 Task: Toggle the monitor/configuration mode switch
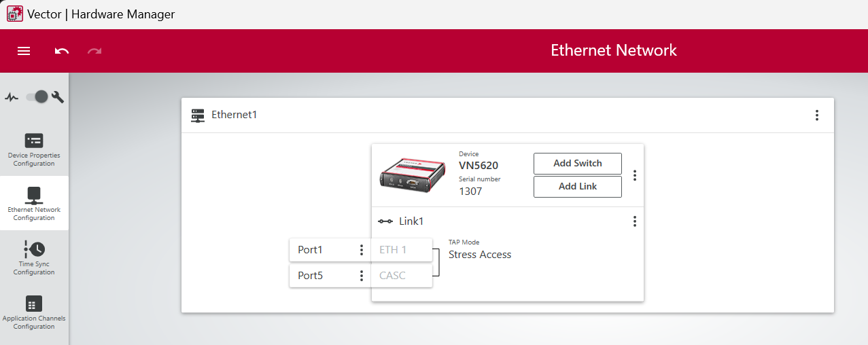click(37, 97)
